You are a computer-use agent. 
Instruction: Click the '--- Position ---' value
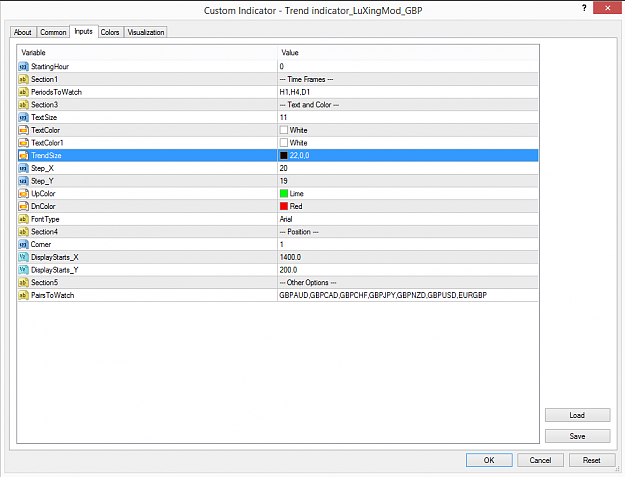point(299,232)
